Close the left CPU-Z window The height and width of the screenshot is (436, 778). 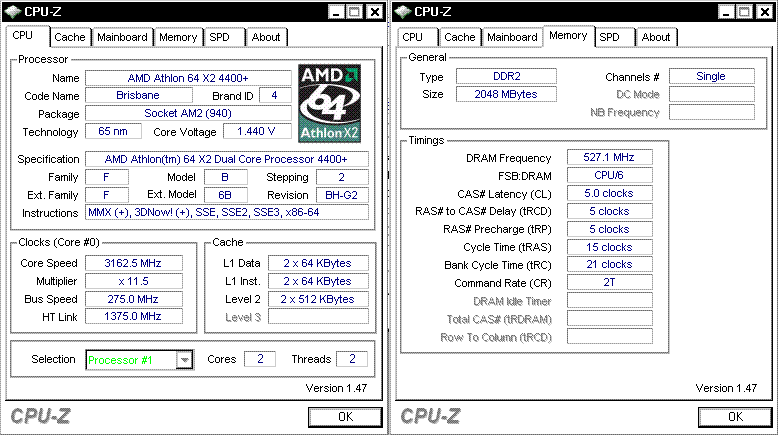pos(376,12)
